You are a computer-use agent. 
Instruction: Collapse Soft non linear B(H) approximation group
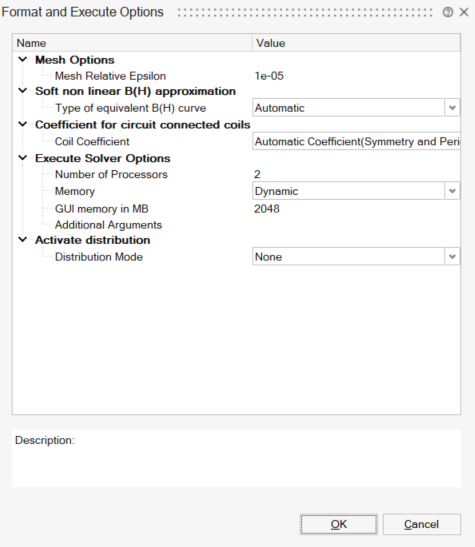(x=23, y=91)
